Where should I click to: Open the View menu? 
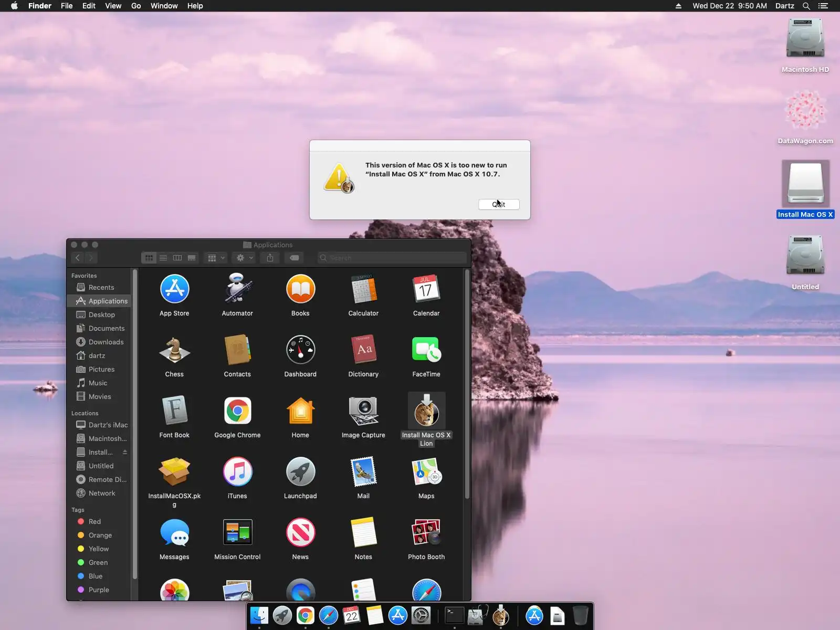click(x=113, y=6)
